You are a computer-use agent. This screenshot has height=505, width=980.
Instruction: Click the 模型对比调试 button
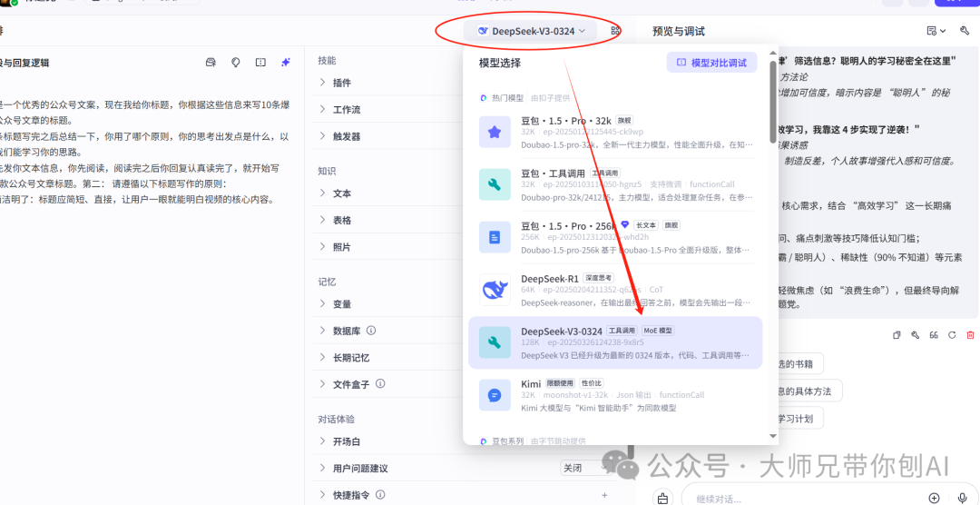[712, 63]
